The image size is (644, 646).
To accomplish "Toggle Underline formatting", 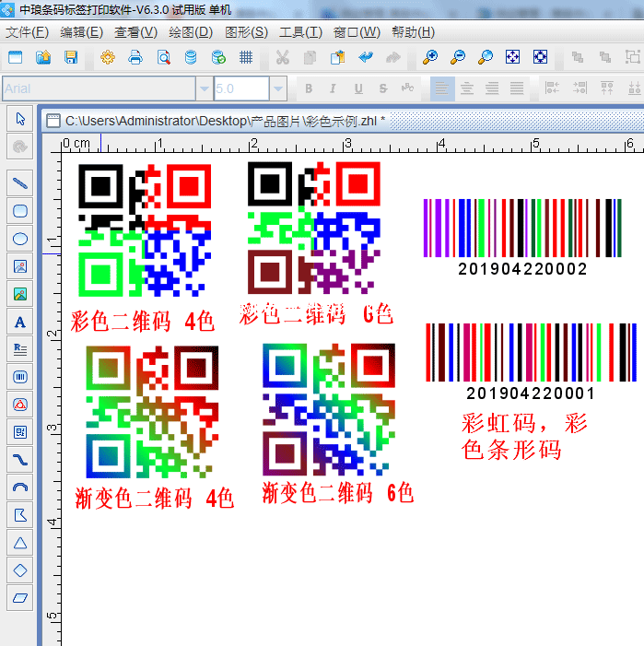I will coord(358,88).
